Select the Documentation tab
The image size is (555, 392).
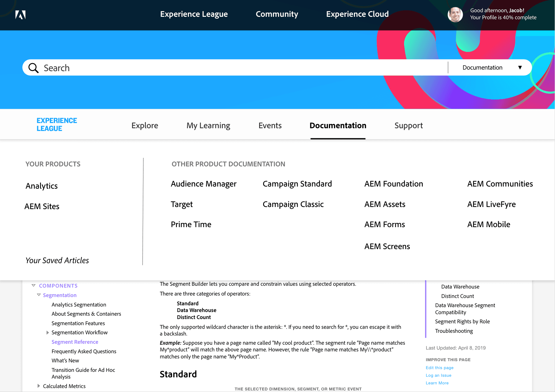[x=338, y=125]
